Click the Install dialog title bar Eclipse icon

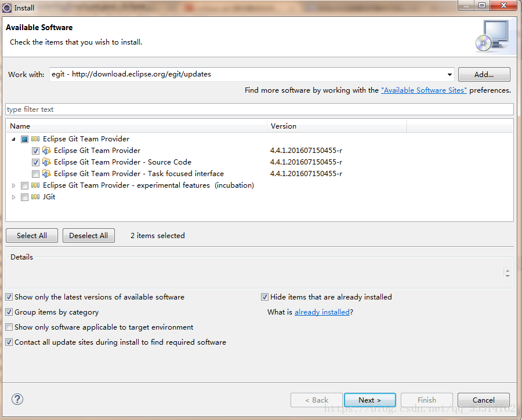coord(6,8)
